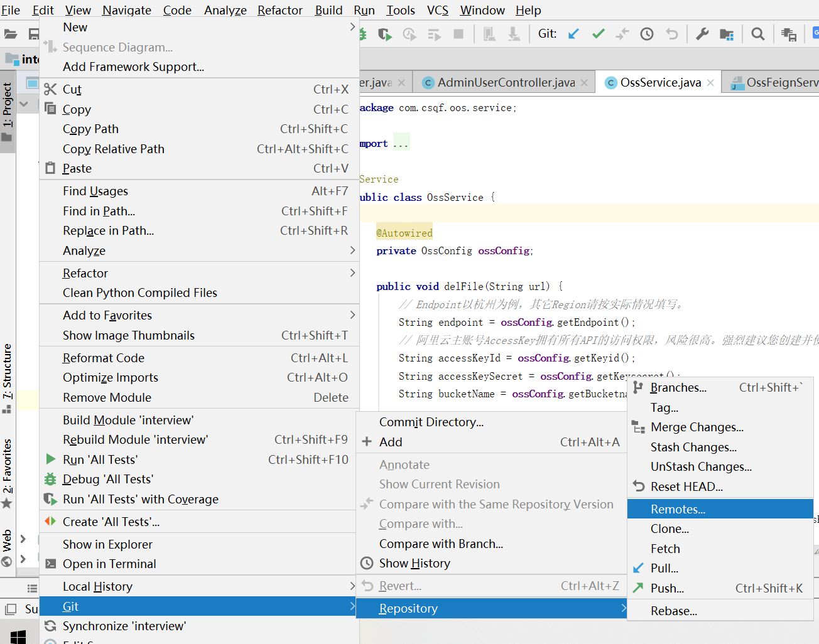This screenshot has height=644, width=819.
Task: Open the VCS menu in menu bar
Action: tap(438, 10)
